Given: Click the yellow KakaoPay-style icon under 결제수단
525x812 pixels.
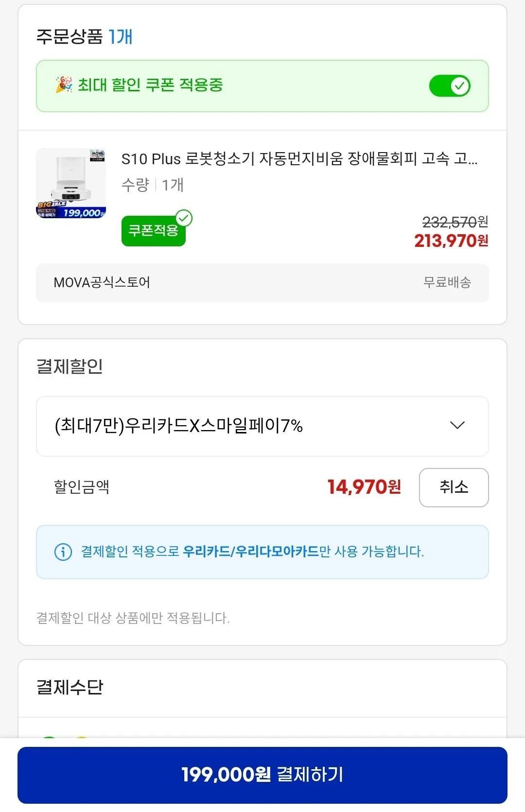Looking at the screenshot, I should (x=82, y=739).
